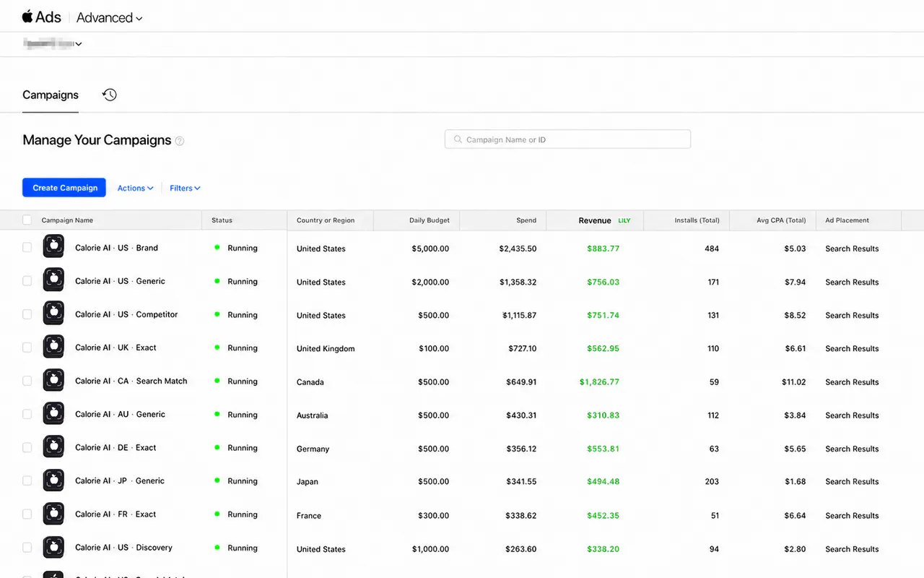Click the $5,000.00 daily budget cell

(x=430, y=249)
